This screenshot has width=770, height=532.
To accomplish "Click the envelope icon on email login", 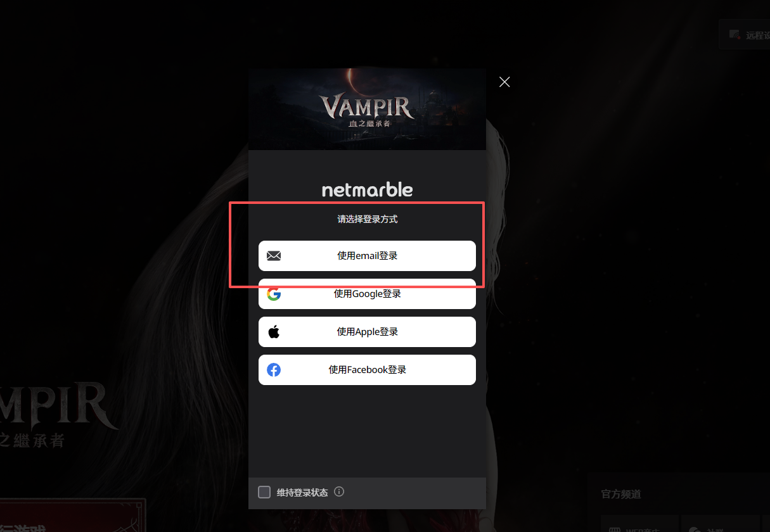I will [x=274, y=256].
